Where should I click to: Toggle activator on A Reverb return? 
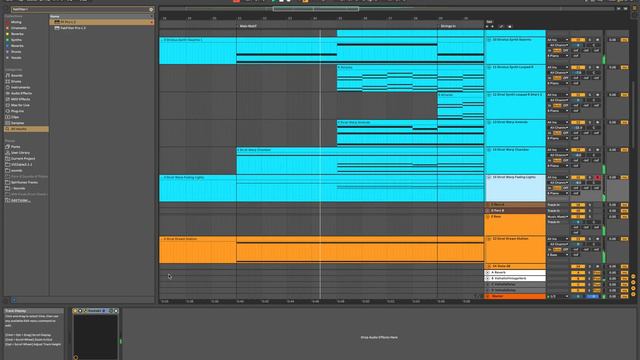tap(578, 273)
